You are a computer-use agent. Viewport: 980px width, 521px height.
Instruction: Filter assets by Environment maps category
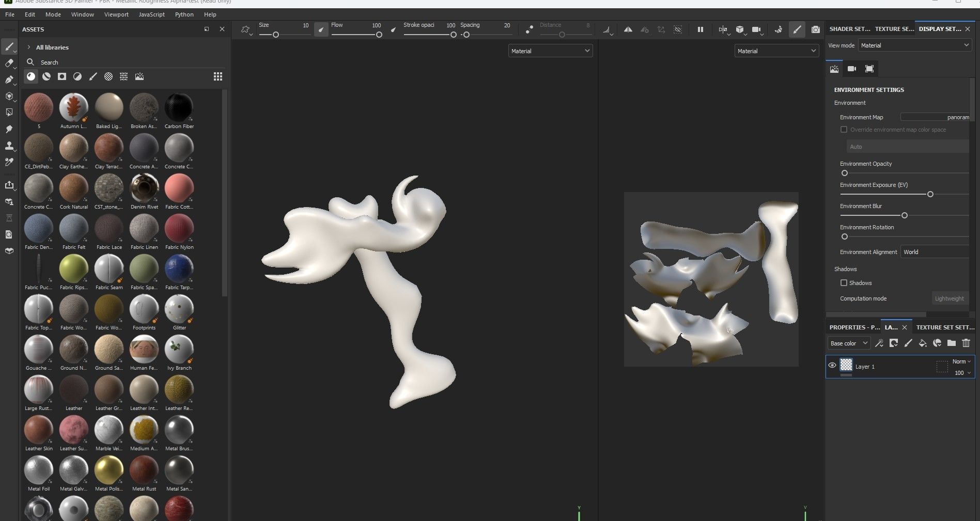[x=139, y=76]
